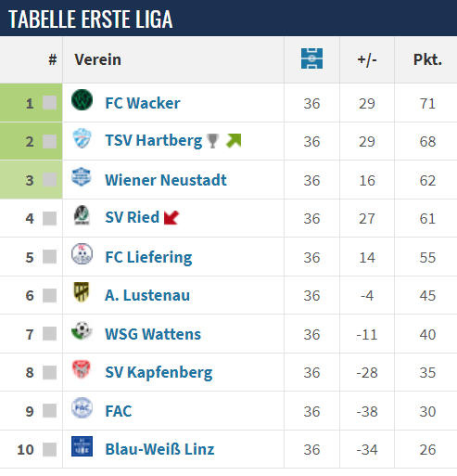
Task: Click the grey square beside rank 1
Action: [x=49, y=103]
